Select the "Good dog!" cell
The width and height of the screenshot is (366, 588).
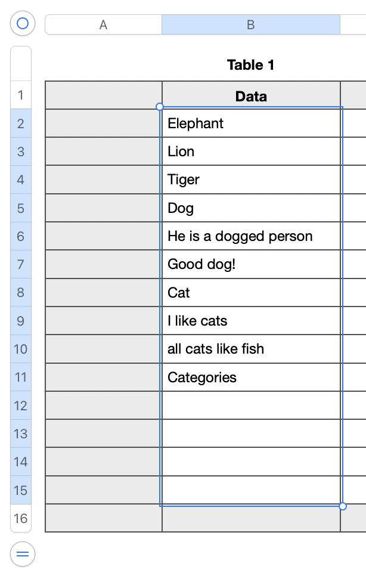(251, 264)
